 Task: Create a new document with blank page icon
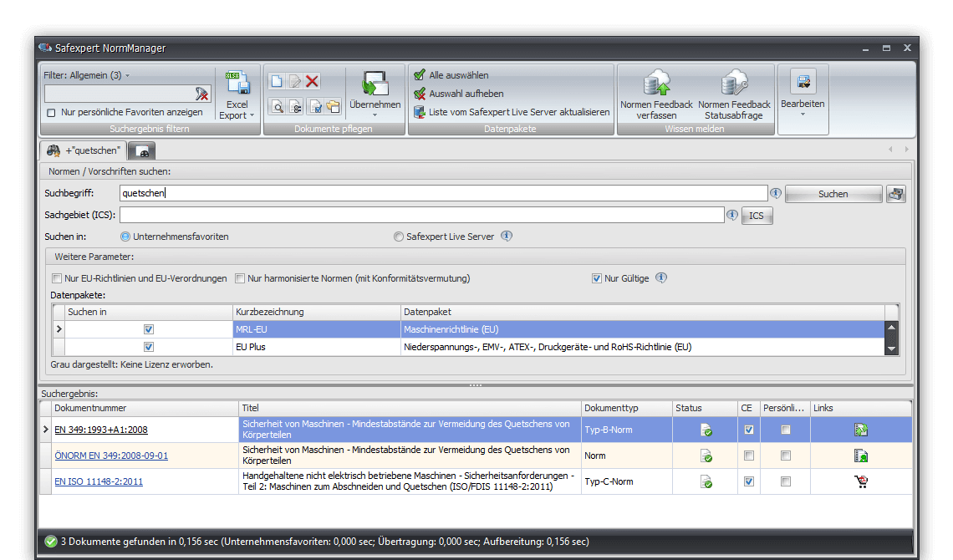point(278,81)
